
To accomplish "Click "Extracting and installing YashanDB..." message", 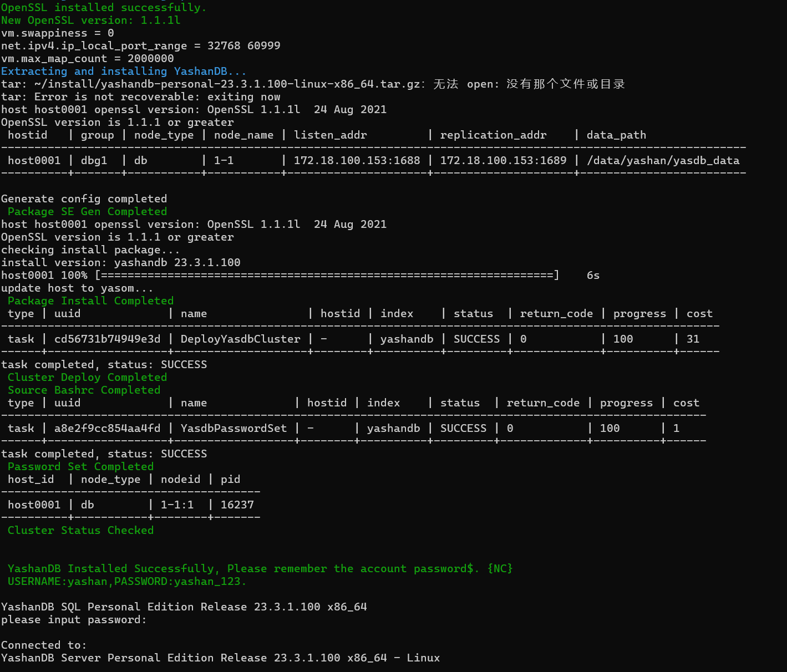I will coord(124,72).
